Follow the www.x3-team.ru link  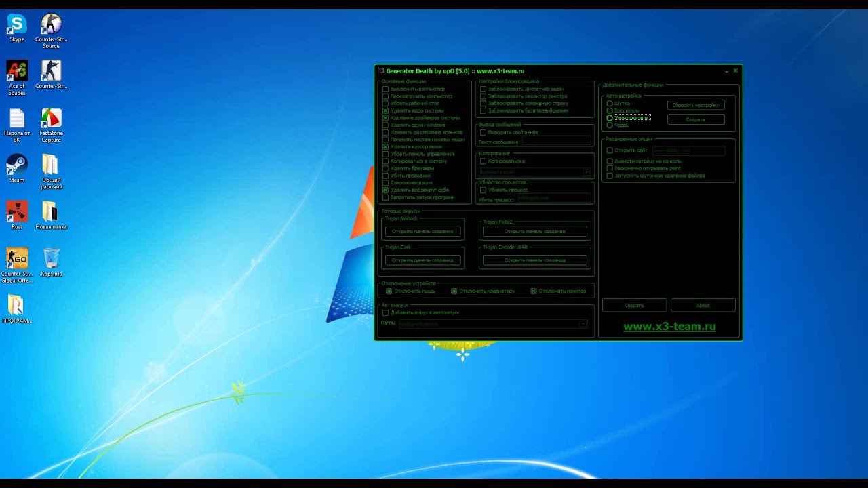pyautogui.click(x=669, y=327)
